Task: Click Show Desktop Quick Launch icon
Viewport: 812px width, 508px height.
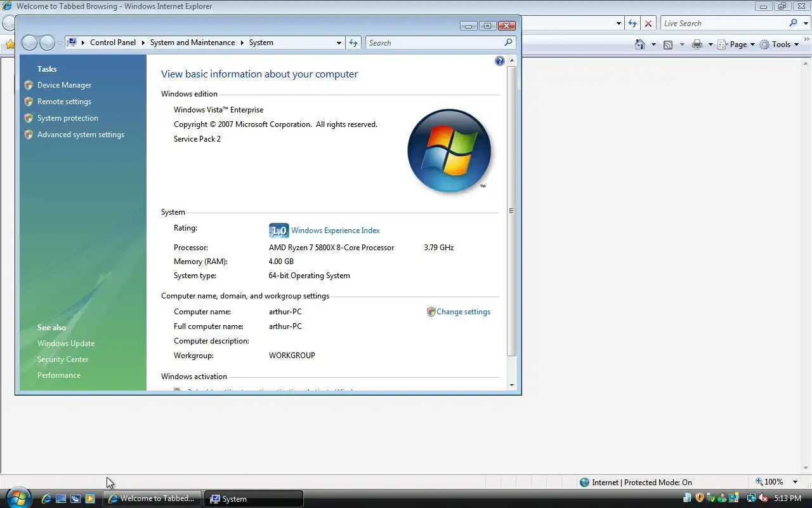Action: (61, 498)
